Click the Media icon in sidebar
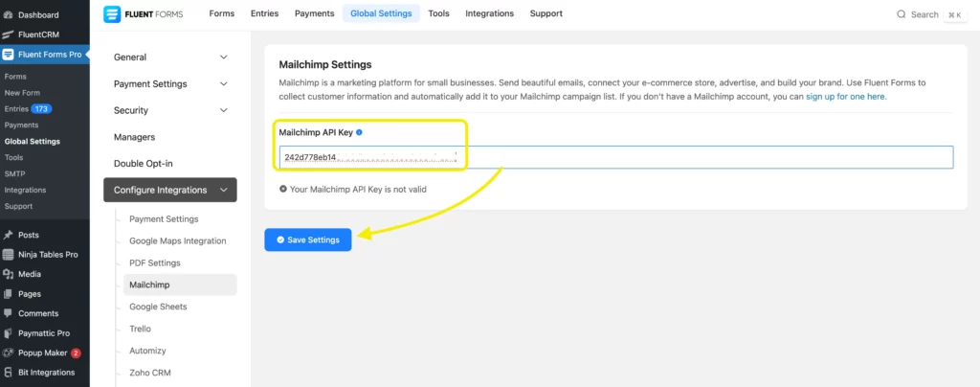This screenshot has width=980, height=387. (8, 274)
